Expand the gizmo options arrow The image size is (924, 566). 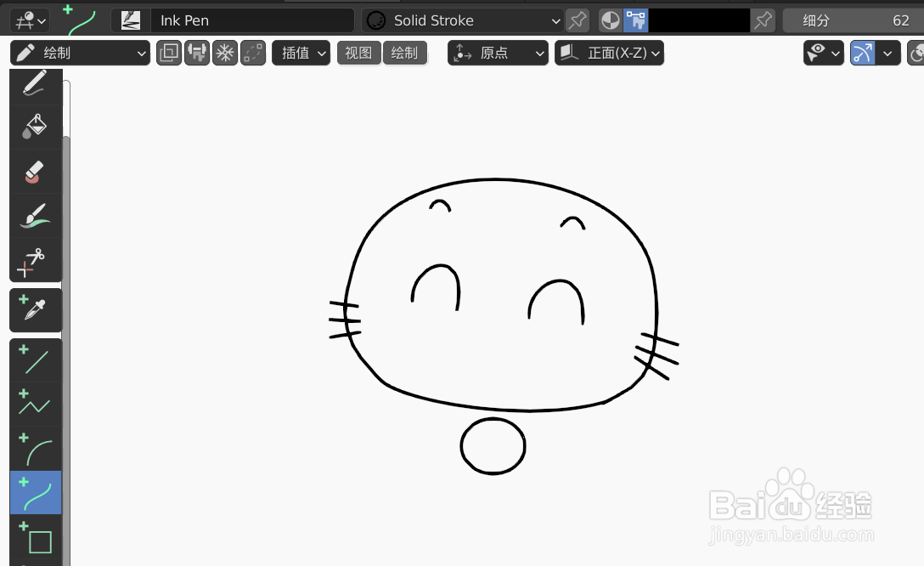point(888,53)
